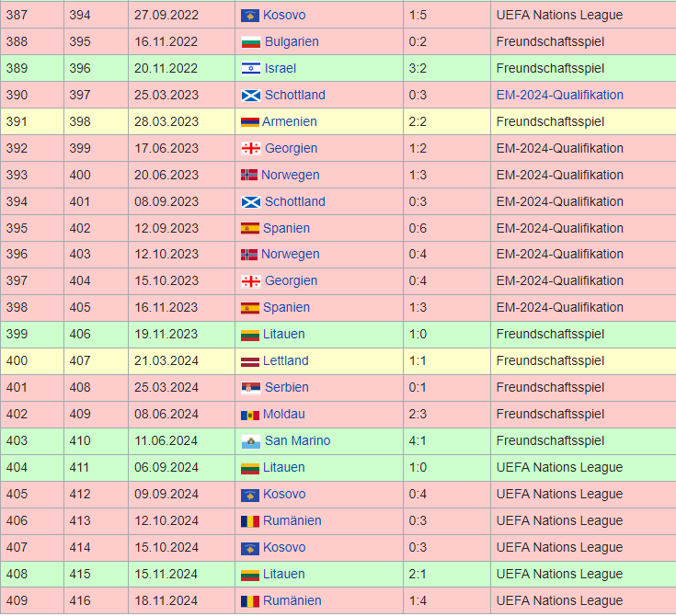Open the Rumänien link in the 12.10.2024 row
676x616 pixels.
[292, 521]
